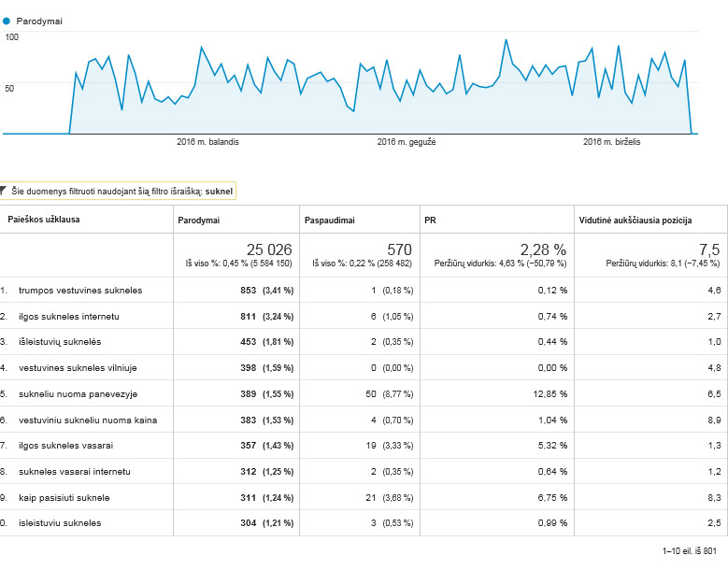Image resolution: width=728 pixels, height=584 pixels.
Task: Select query ilgos sukneles internetu
Action: point(69,316)
